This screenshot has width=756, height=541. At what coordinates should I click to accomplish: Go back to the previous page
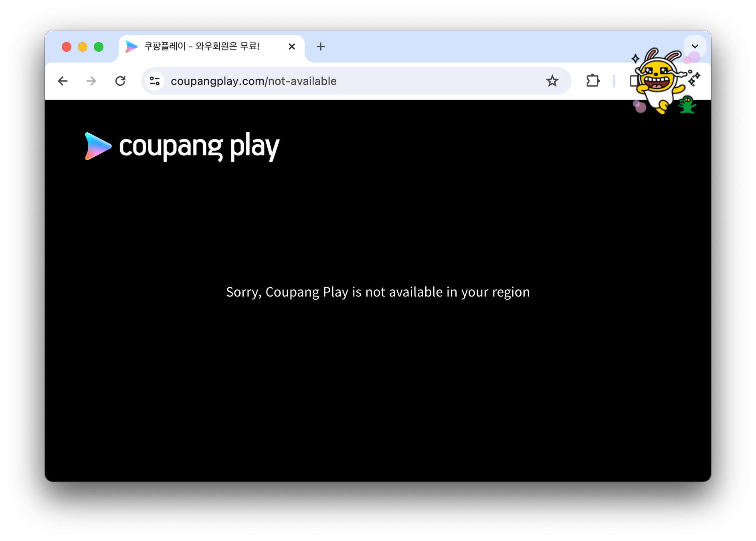pos(63,81)
